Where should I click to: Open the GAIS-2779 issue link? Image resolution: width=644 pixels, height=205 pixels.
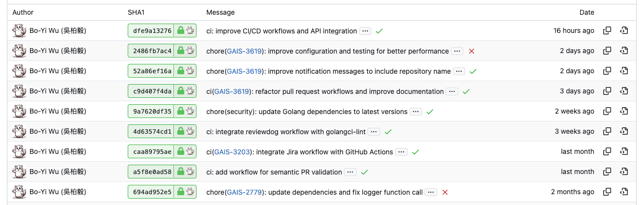[244, 192]
